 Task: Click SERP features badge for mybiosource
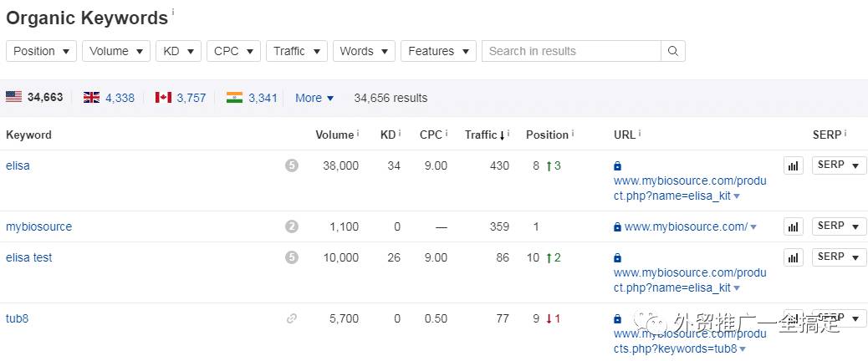click(292, 226)
